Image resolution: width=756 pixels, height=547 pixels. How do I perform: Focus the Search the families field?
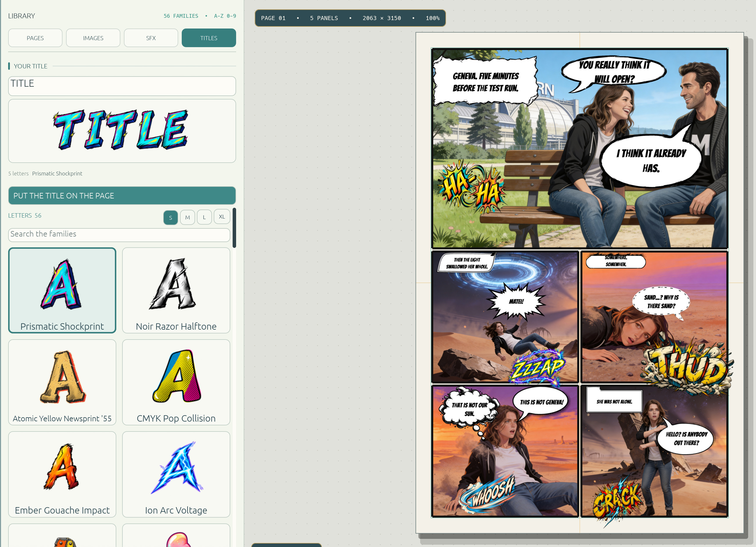click(119, 235)
